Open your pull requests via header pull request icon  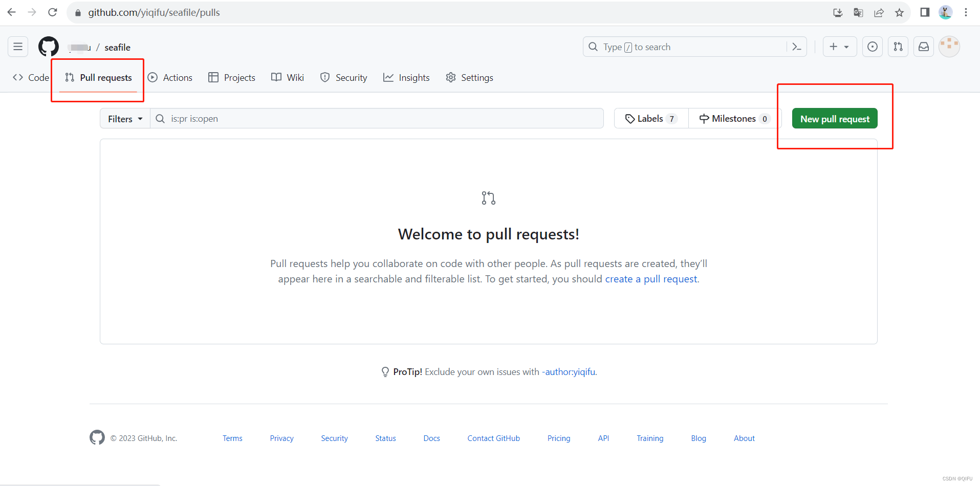[x=898, y=47]
